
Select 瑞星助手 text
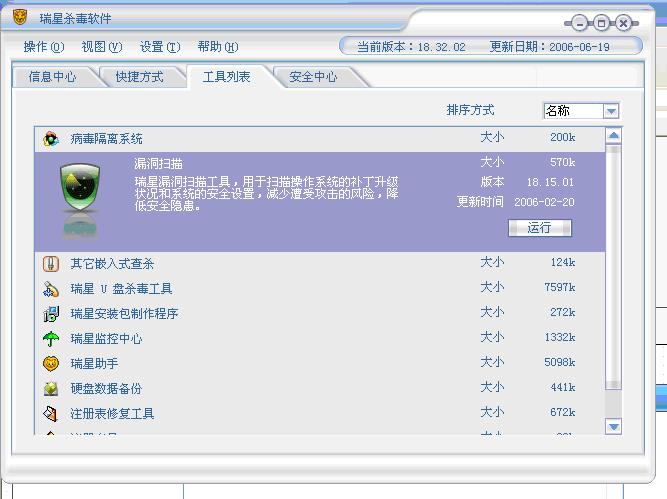coord(94,364)
